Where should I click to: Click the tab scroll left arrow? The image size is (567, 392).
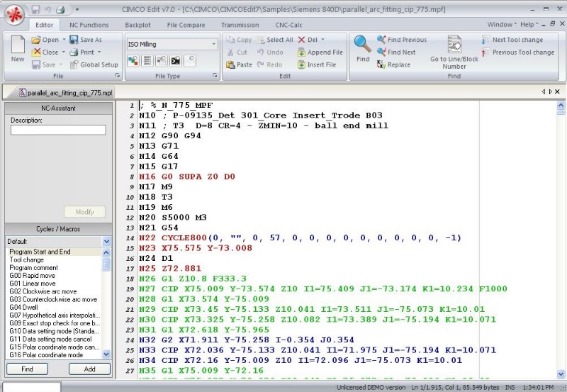tap(543, 92)
